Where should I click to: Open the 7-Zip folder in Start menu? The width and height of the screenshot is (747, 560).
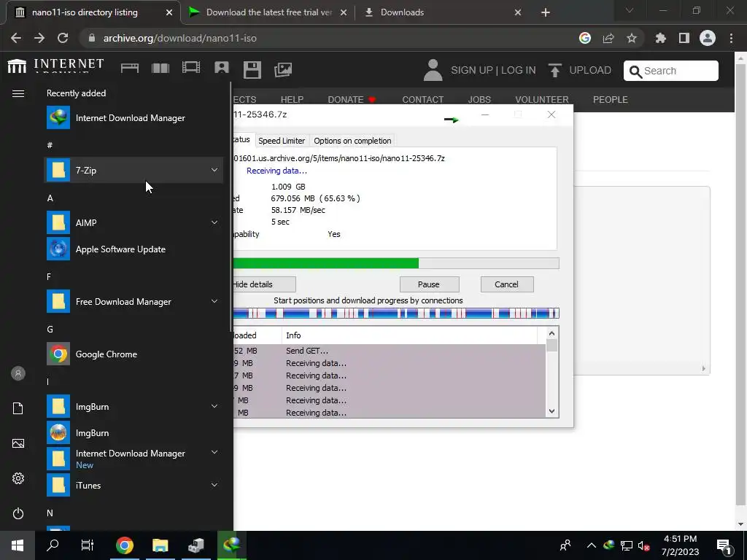pos(133,170)
